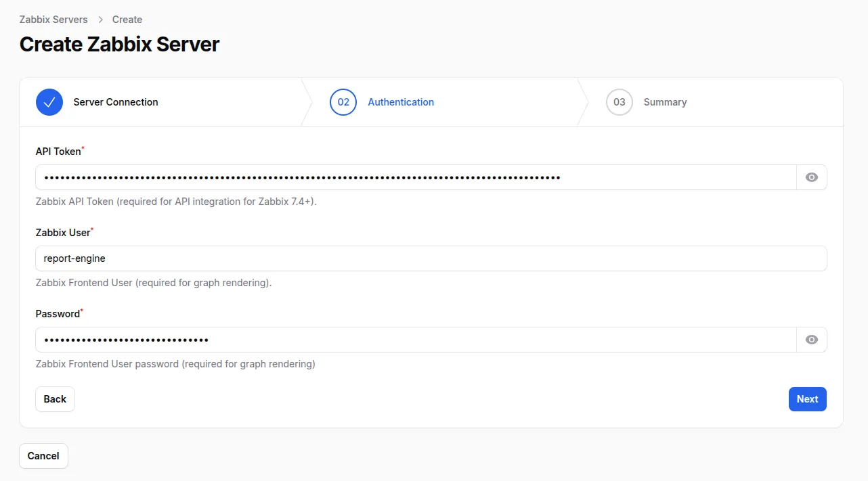This screenshot has height=481, width=868.
Task: Open the Zabbix Servers breadcrumb link
Action: pos(53,20)
